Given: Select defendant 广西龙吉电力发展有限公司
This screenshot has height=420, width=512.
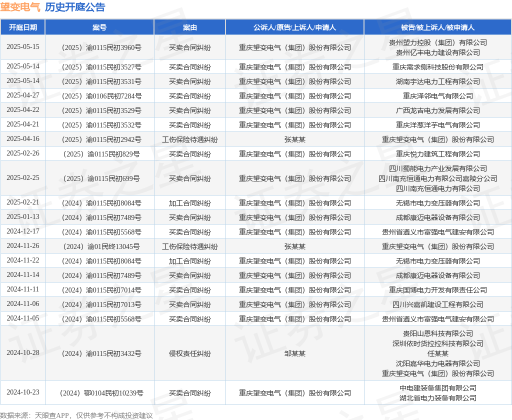Looking at the screenshot, I should point(438,110).
